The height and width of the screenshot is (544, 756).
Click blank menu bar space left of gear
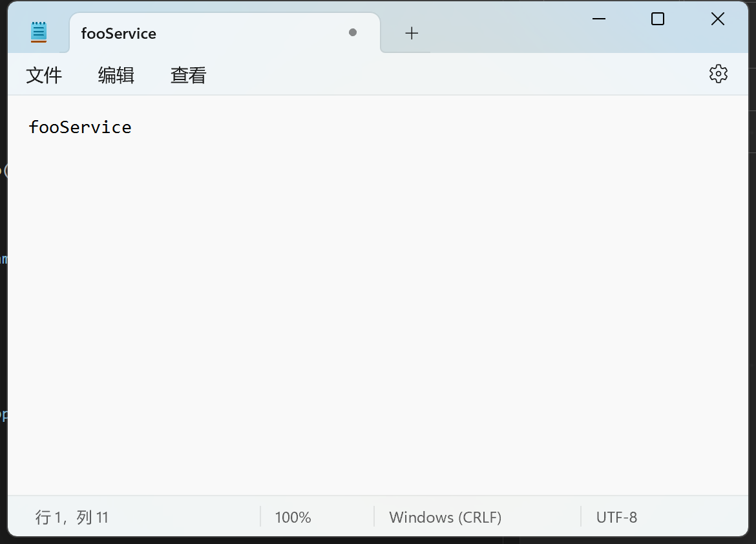coord(452,75)
